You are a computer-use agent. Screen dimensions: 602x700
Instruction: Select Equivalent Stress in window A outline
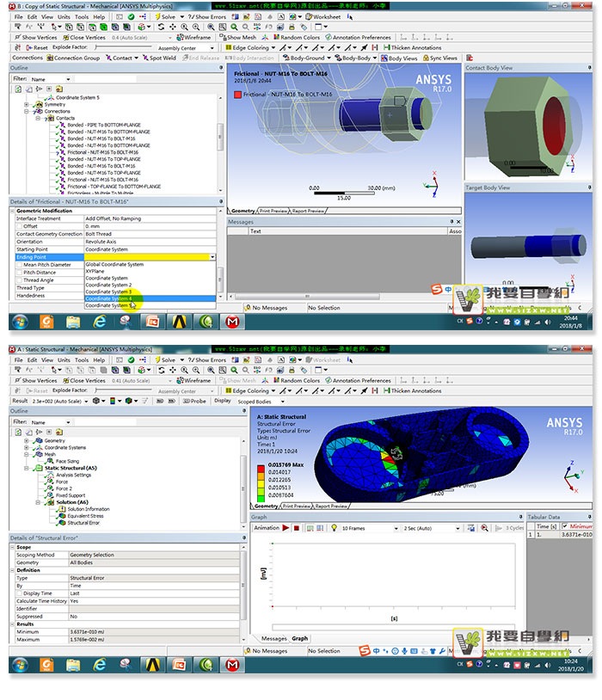pyautogui.click(x=85, y=516)
